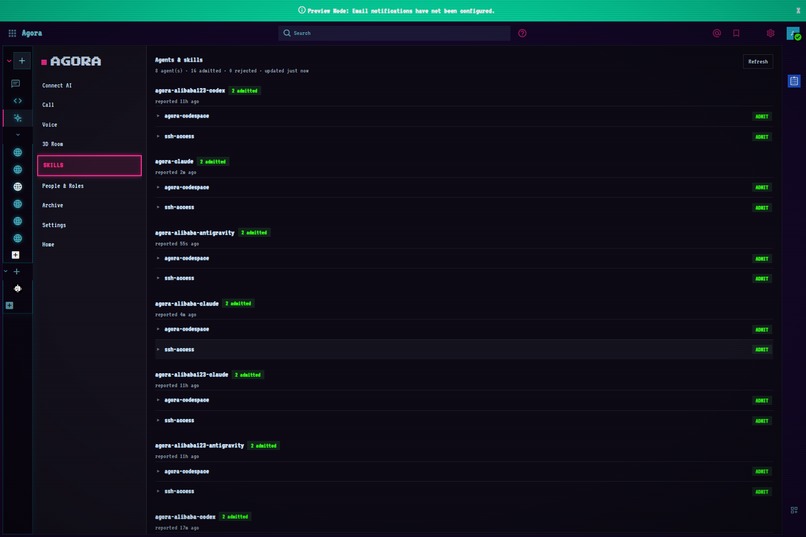This screenshot has width=806, height=537.
Task: Click the 'Agents & skills' page title
Action: [178, 60]
